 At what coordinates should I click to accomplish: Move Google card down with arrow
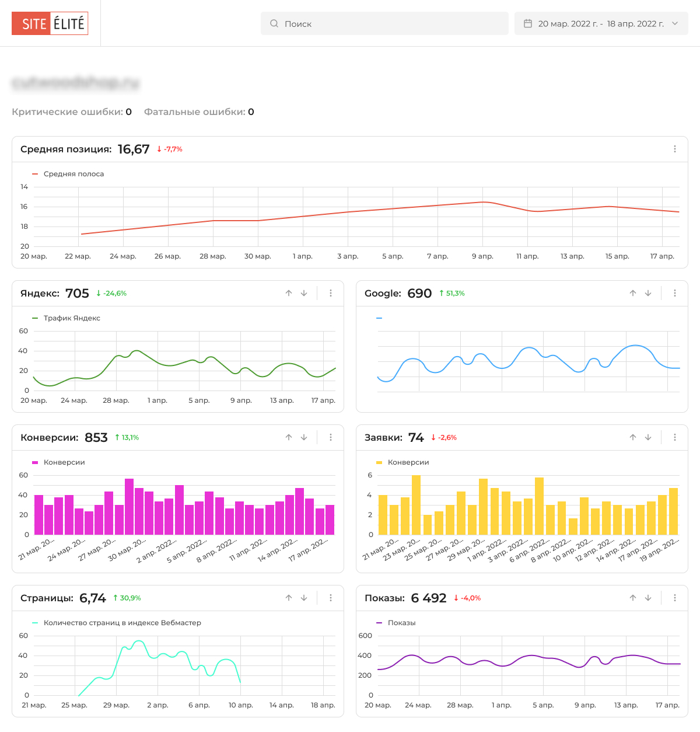point(648,293)
